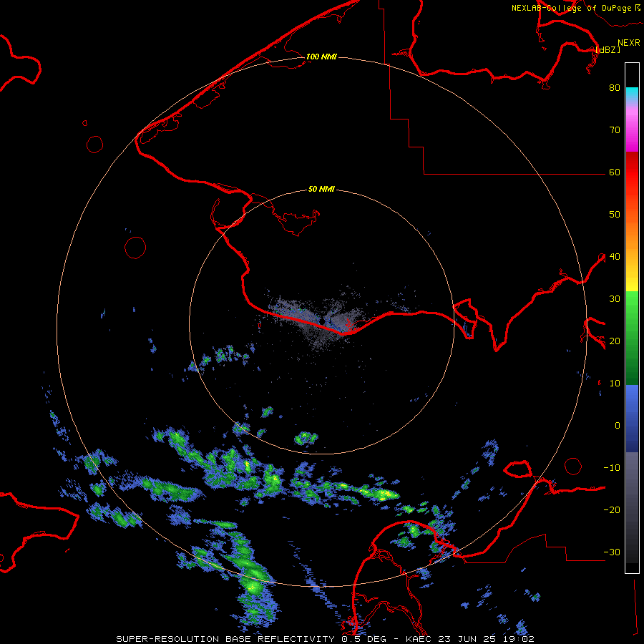Click the 100 NMI range ring label

click(x=321, y=57)
